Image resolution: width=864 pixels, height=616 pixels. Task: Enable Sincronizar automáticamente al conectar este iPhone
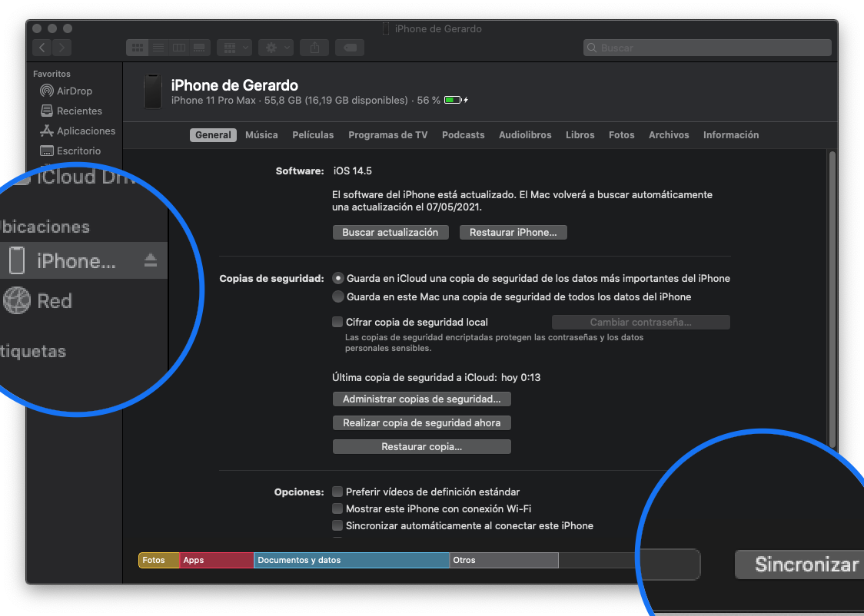(337, 525)
